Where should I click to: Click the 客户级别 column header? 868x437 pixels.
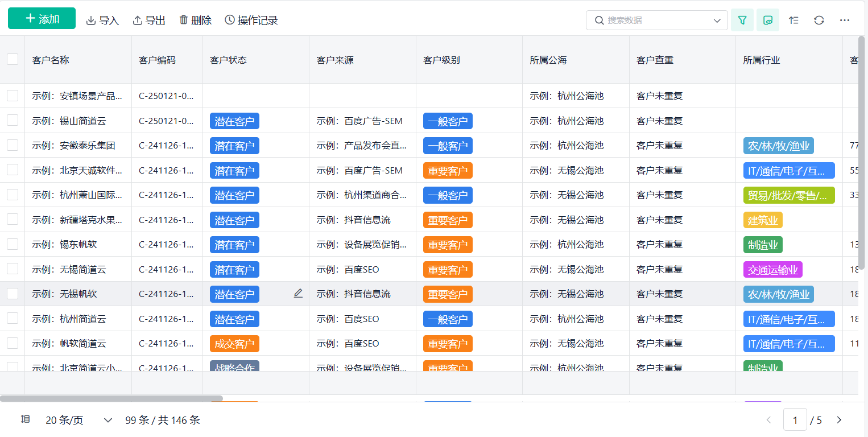[x=469, y=60]
